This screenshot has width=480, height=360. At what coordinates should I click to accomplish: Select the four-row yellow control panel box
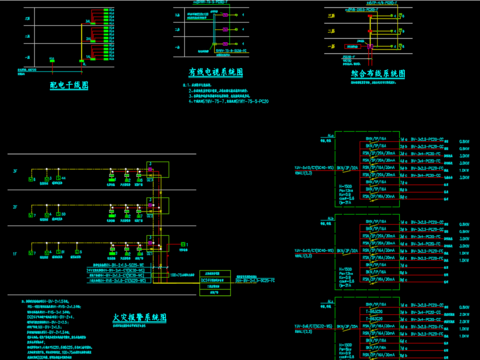tap(215, 283)
